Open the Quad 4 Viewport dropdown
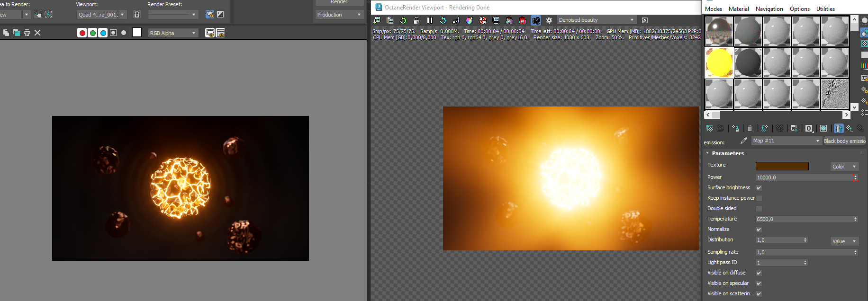 click(x=102, y=15)
